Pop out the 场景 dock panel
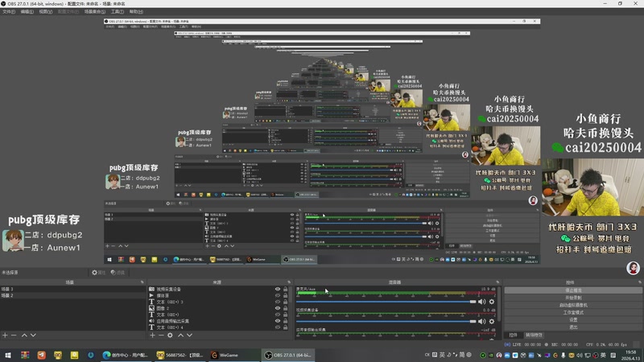 click(142, 282)
